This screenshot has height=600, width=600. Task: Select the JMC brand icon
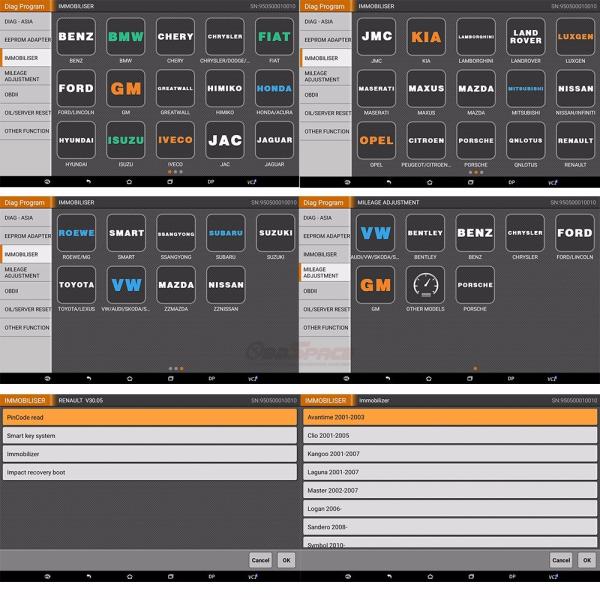(377, 37)
